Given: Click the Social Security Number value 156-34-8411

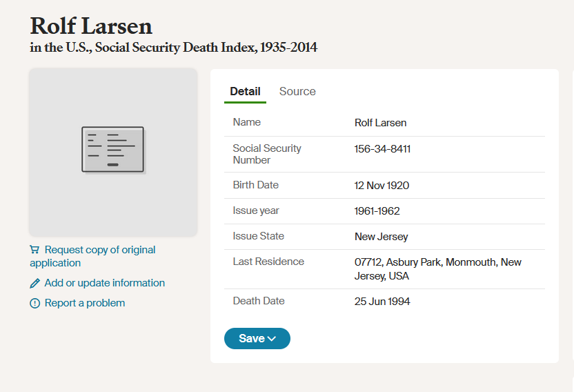Looking at the screenshot, I should tap(382, 149).
